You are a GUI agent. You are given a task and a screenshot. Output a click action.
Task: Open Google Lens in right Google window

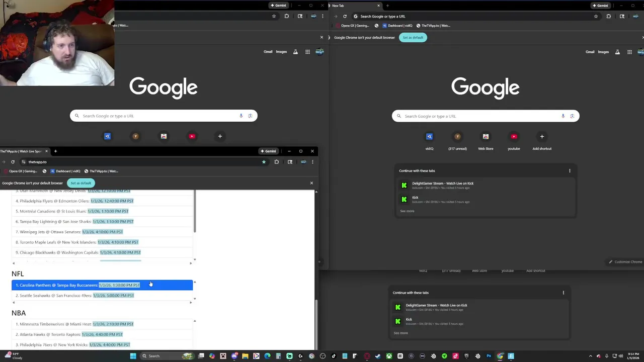coord(572,116)
